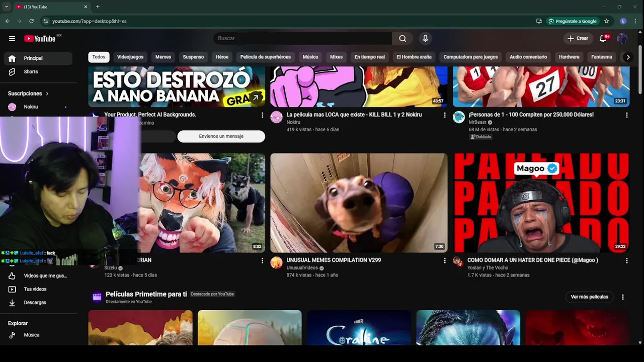
Task: Go back with browser back arrow
Action: tap(7, 21)
